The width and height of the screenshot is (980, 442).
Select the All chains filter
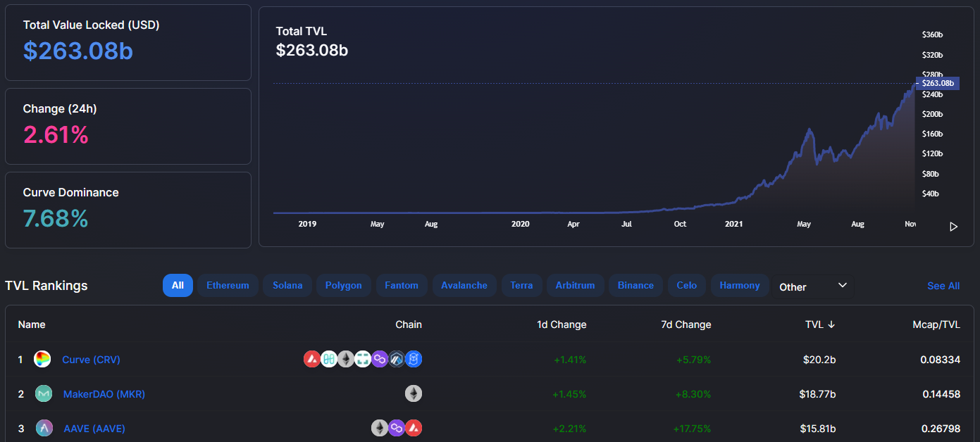pos(178,285)
